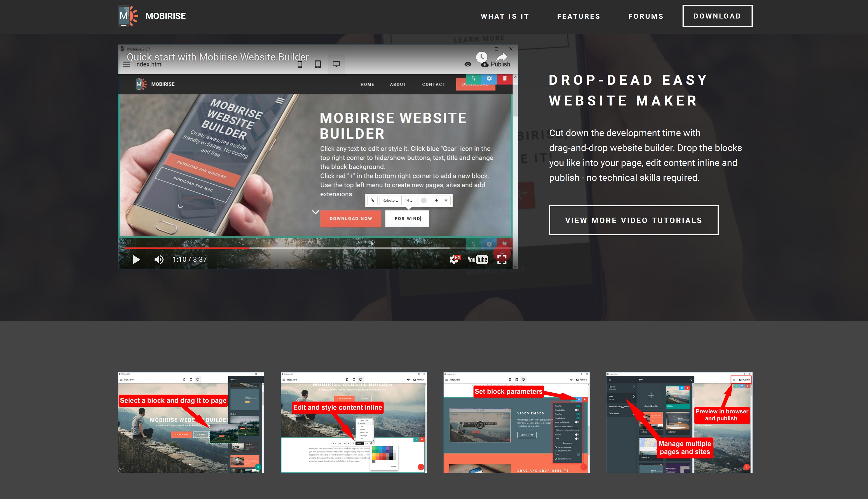This screenshot has width=868, height=499.
Task: Select the font color swatch in toolbar
Action: tap(423, 200)
